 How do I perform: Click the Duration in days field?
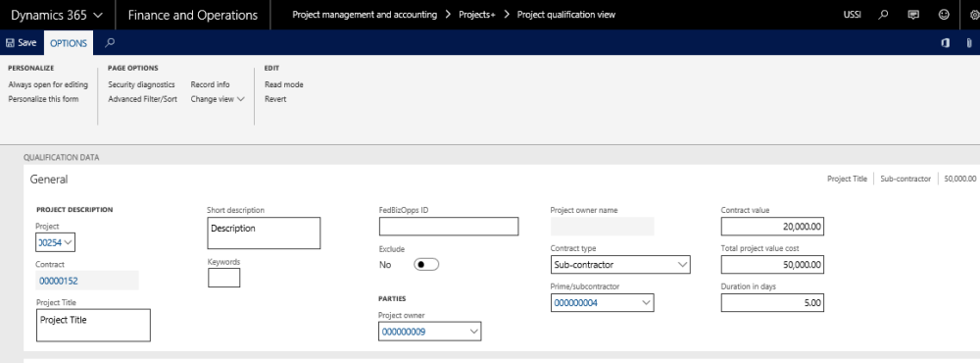[772, 303]
